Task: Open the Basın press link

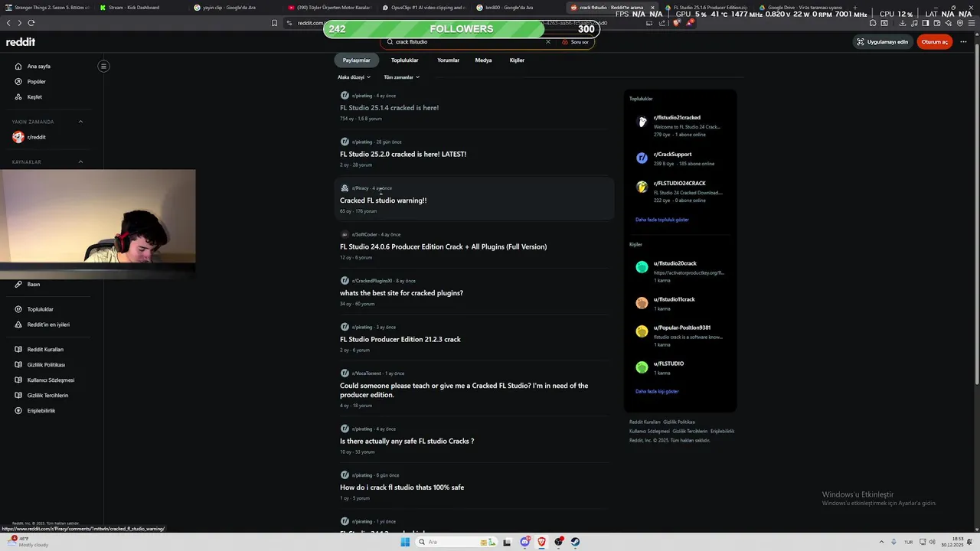Action: (33, 285)
